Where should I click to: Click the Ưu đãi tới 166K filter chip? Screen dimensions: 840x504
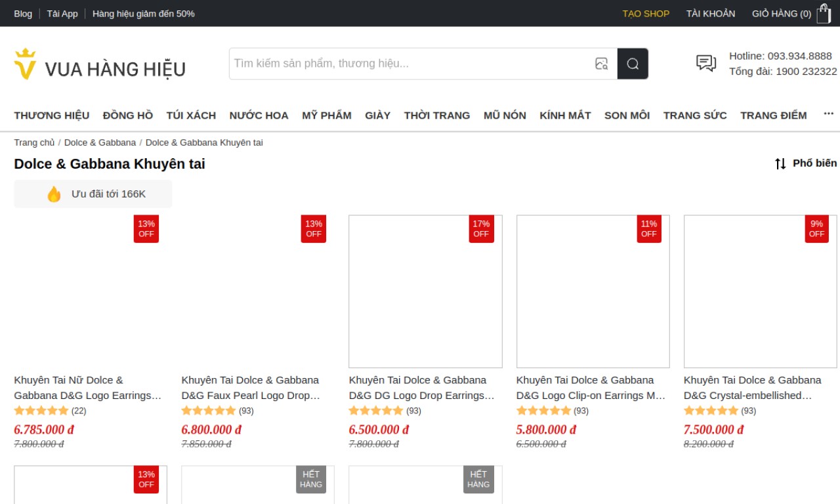(x=93, y=194)
